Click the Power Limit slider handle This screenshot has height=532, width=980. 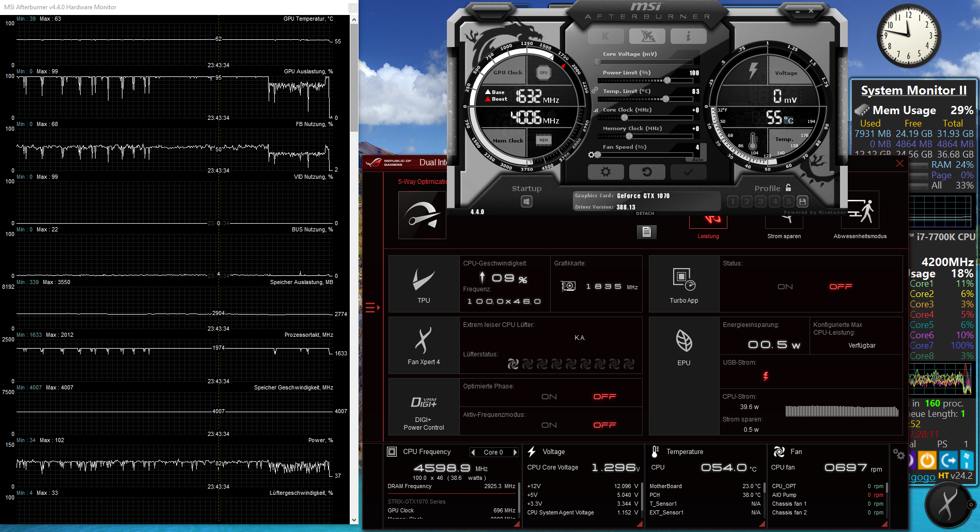667,81
